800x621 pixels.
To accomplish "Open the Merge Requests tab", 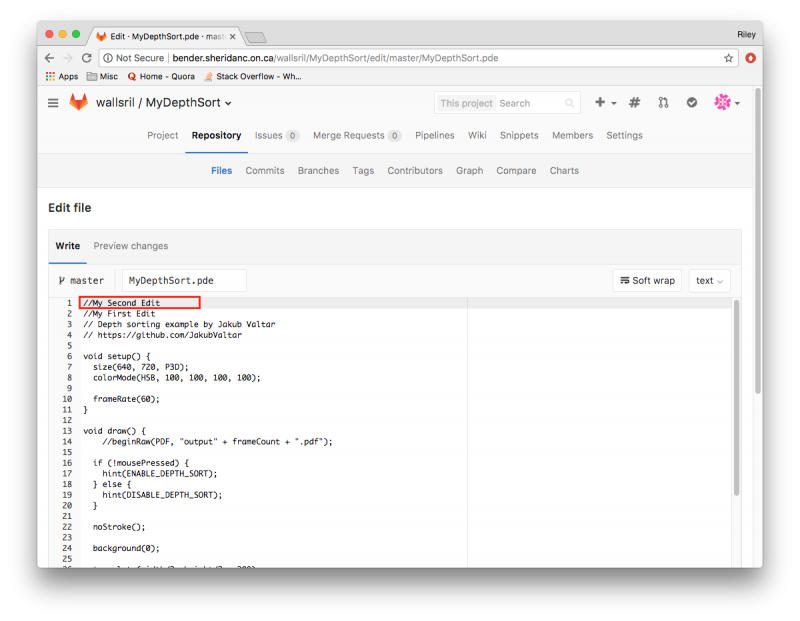I will [357, 135].
